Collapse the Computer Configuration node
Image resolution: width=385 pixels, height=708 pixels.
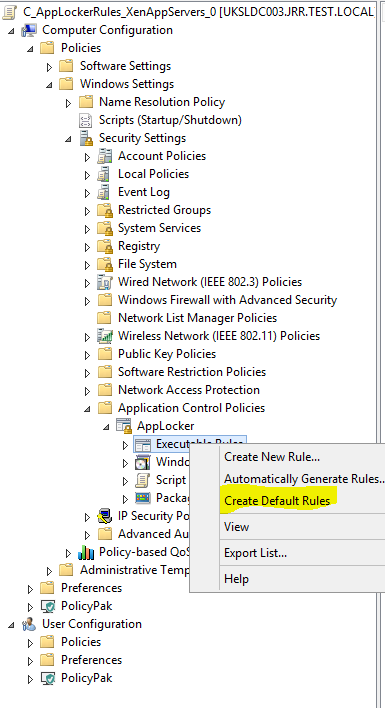(x=11, y=31)
